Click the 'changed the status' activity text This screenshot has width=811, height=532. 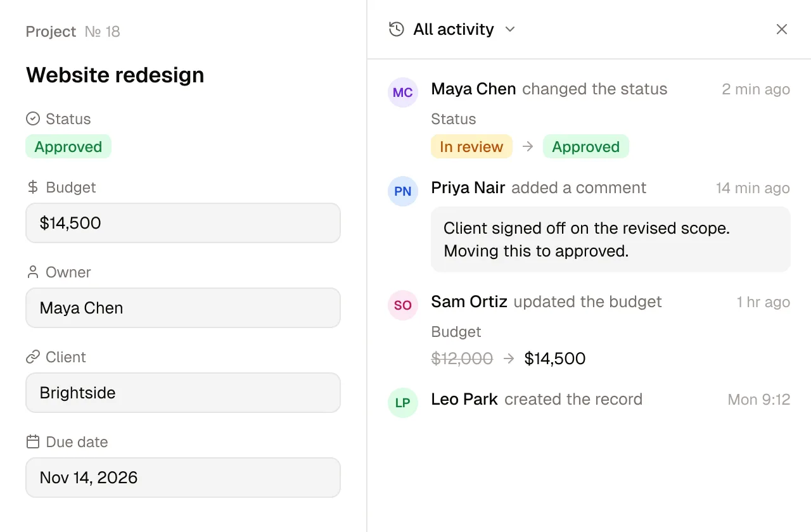[x=595, y=89]
